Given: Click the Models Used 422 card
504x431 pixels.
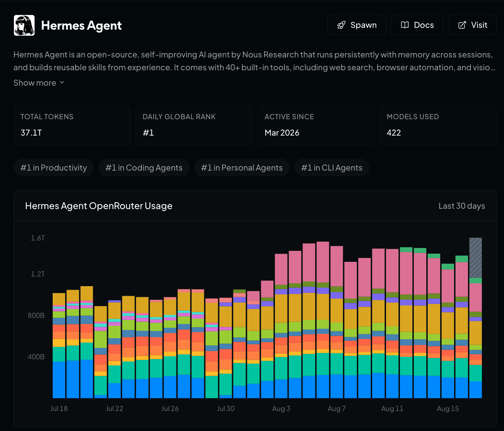Looking at the screenshot, I should 438,125.
